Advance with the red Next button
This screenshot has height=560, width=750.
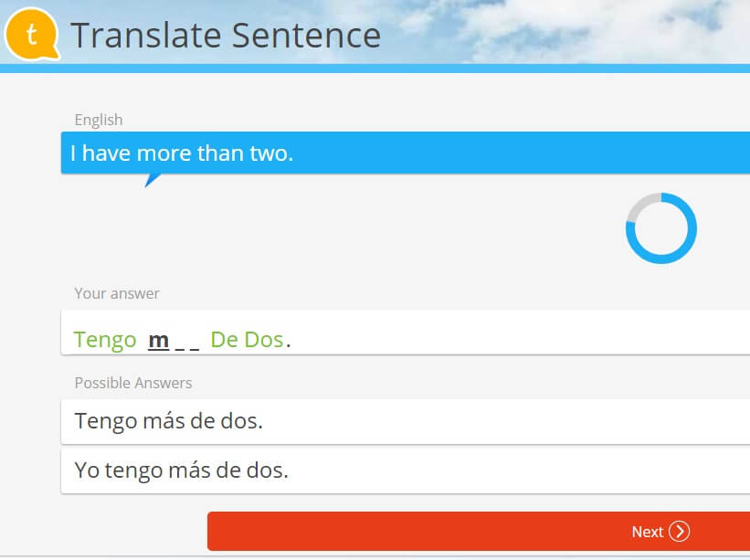tap(479, 532)
